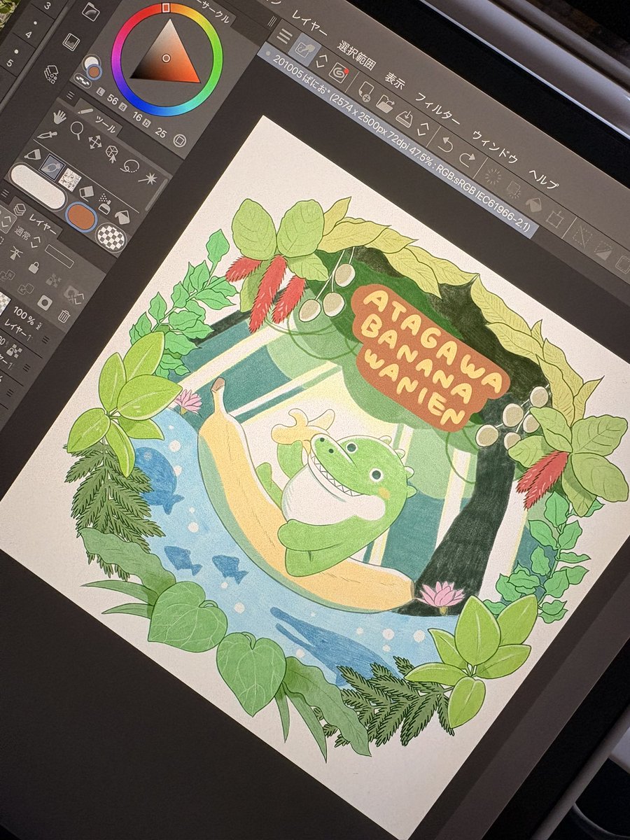The image size is (630, 840).
Task: Delete layer with trash can icon
Action: 64,315
